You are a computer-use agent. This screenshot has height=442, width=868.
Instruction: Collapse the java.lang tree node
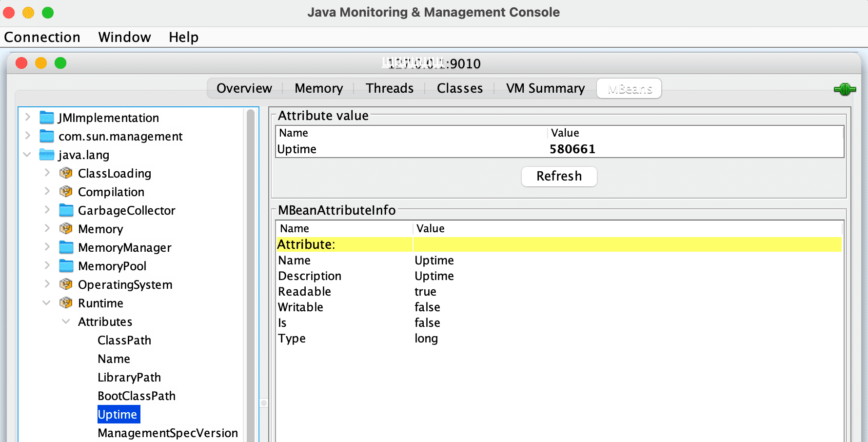coord(27,155)
